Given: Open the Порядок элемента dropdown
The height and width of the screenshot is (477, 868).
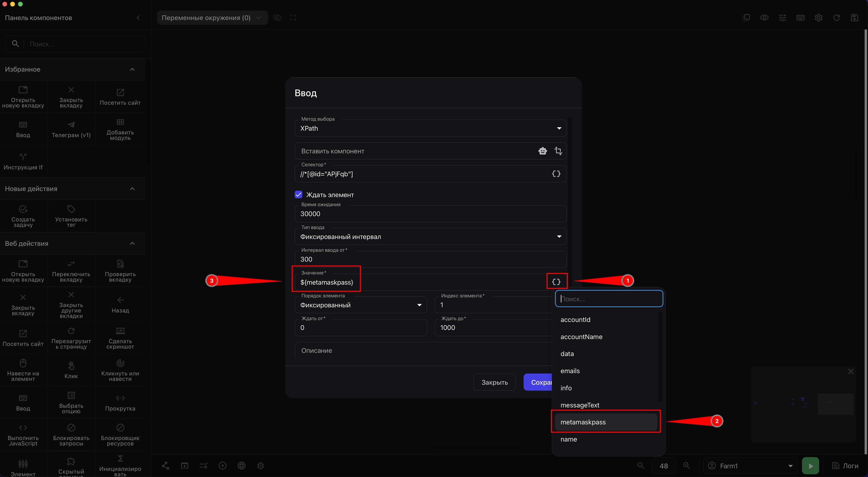Looking at the screenshot, I should 361,305.
